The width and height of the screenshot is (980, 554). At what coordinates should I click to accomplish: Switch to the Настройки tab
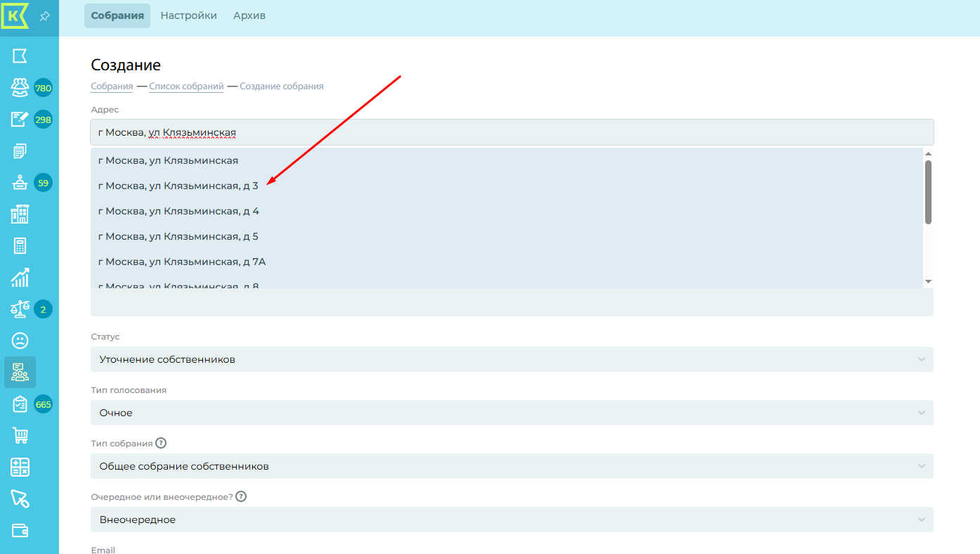click(188, 15)
